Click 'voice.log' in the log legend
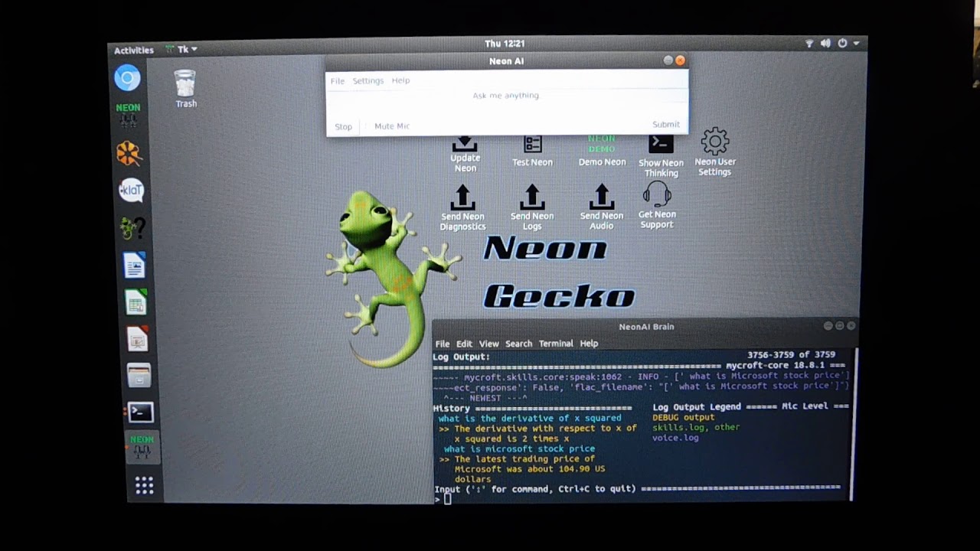This screenshot has width=980, height=551. click(x=675, y=438)
